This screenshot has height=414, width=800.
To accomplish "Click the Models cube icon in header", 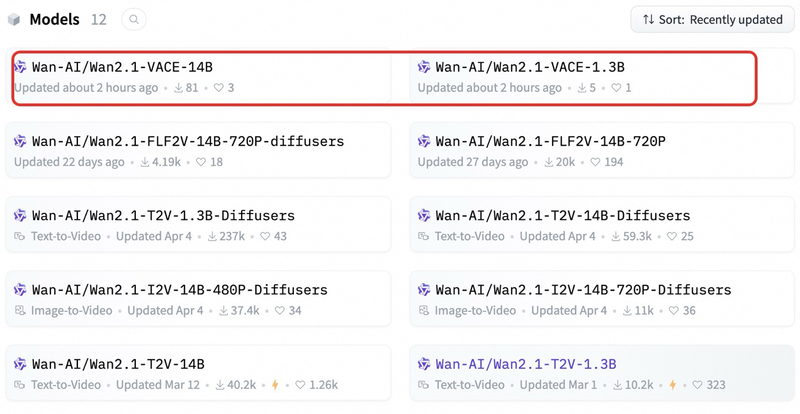I will point(14,20).
